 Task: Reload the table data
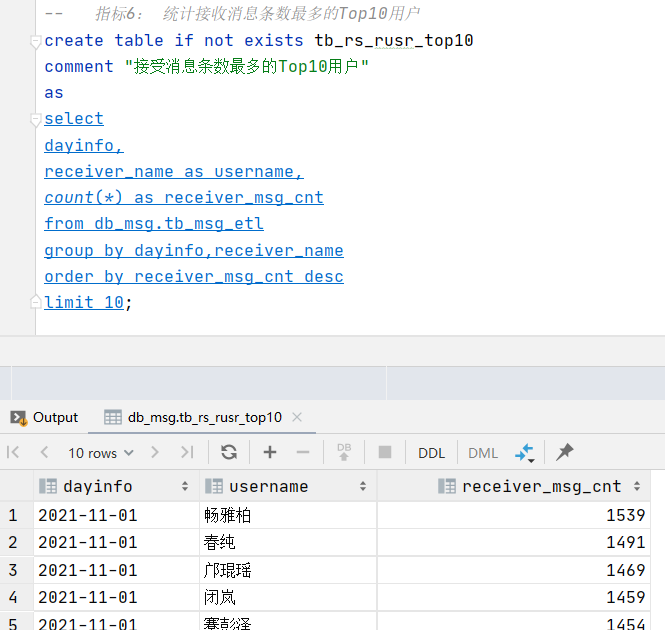(229, 452)
